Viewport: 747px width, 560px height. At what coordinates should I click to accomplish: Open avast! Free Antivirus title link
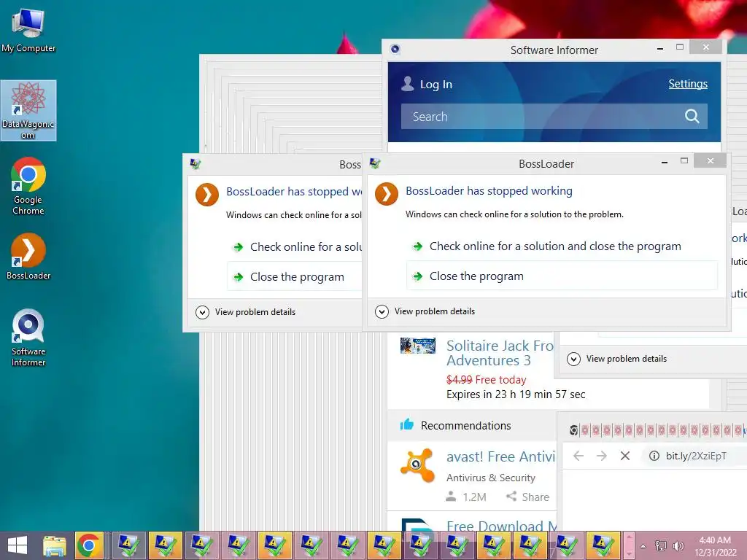[500, 456]
